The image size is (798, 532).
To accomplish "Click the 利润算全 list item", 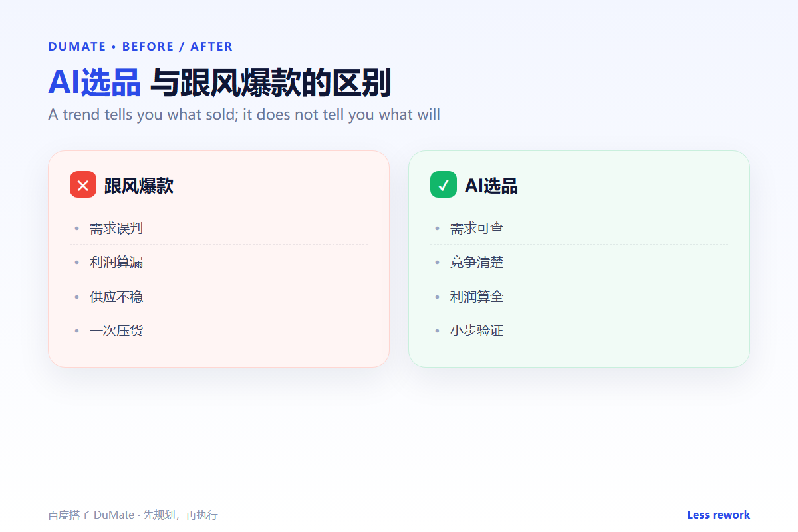I will [579, 297].
